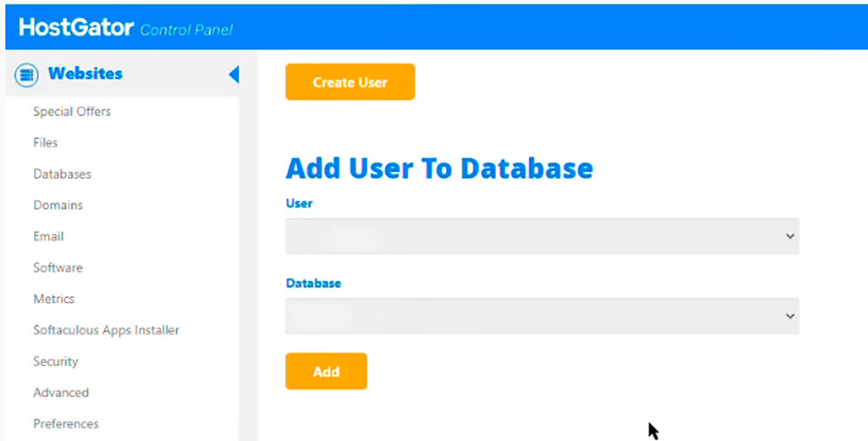Click the User field label

[299, 203]
